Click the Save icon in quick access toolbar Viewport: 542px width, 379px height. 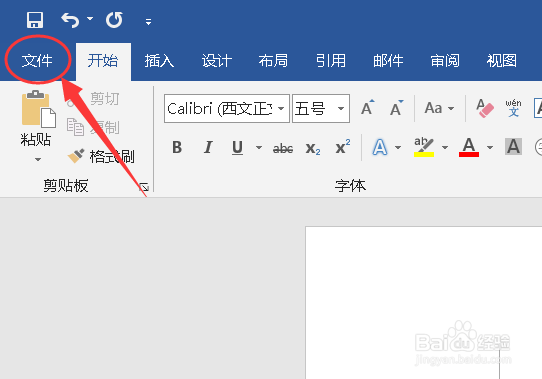pos(35,20)
